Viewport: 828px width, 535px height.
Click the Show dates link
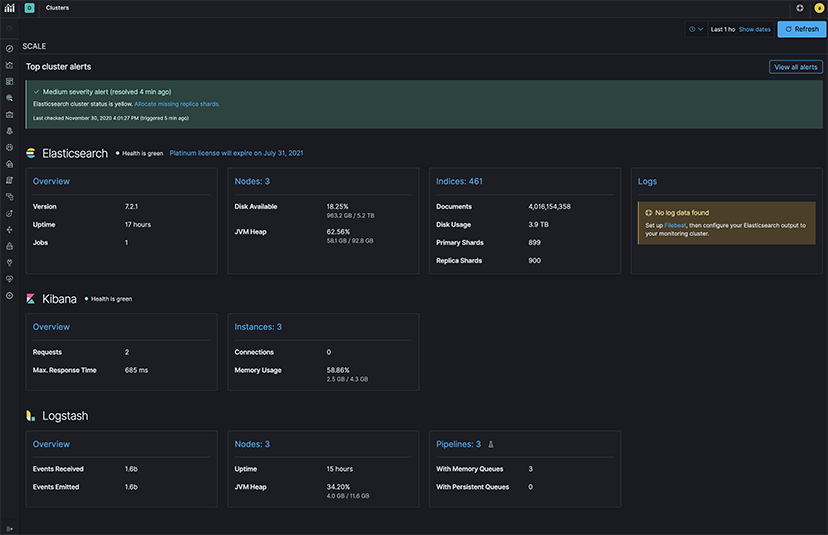tap(755, 30)
